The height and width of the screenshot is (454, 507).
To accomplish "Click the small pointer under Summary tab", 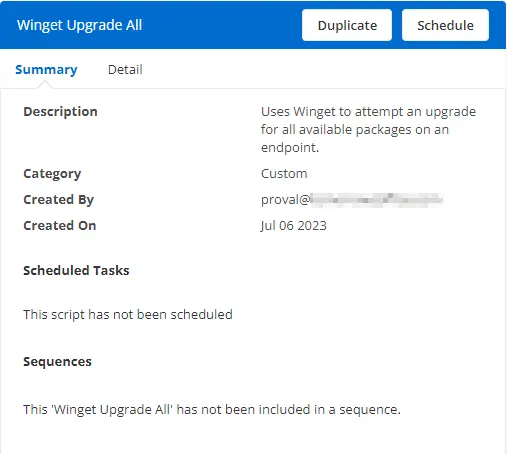I will [x=45, y=85].
